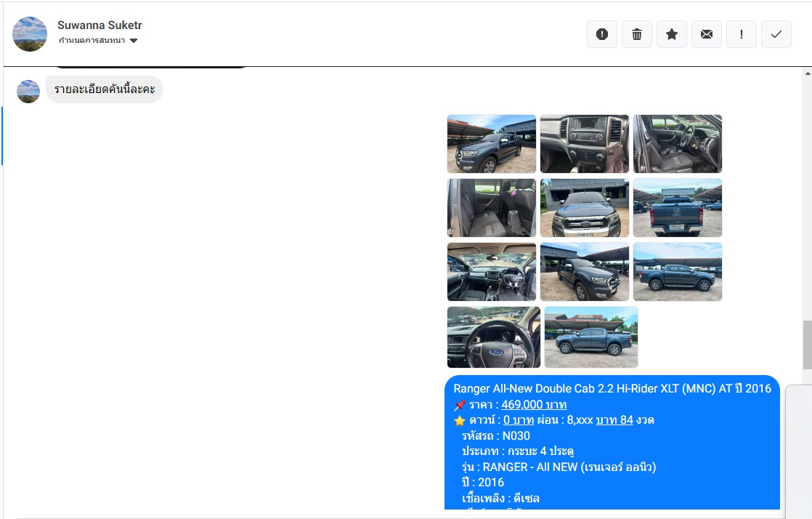Click the installment link "บาท 84"
812x519 pixels.
[x=614, y=420]
